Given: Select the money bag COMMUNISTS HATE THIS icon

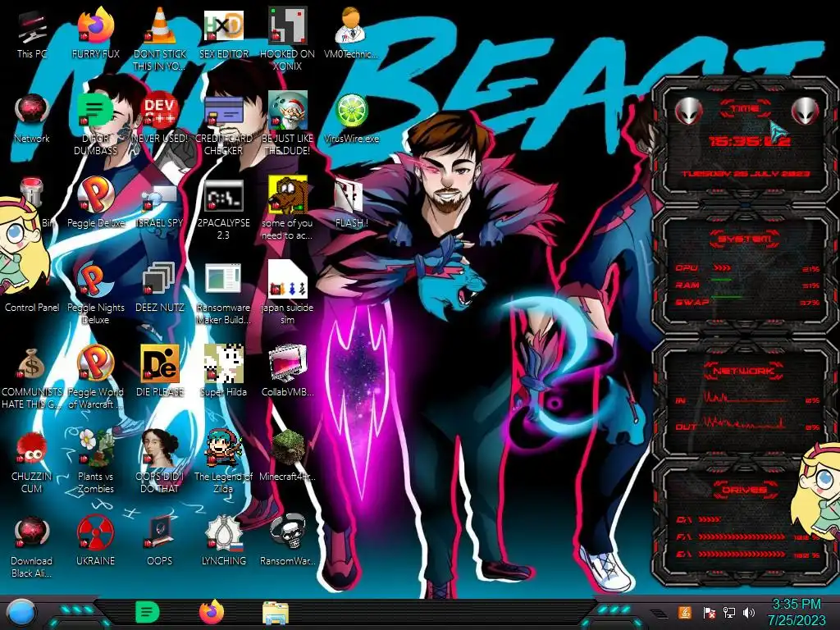Looking at the screenshot, I should tap(32, 378).
